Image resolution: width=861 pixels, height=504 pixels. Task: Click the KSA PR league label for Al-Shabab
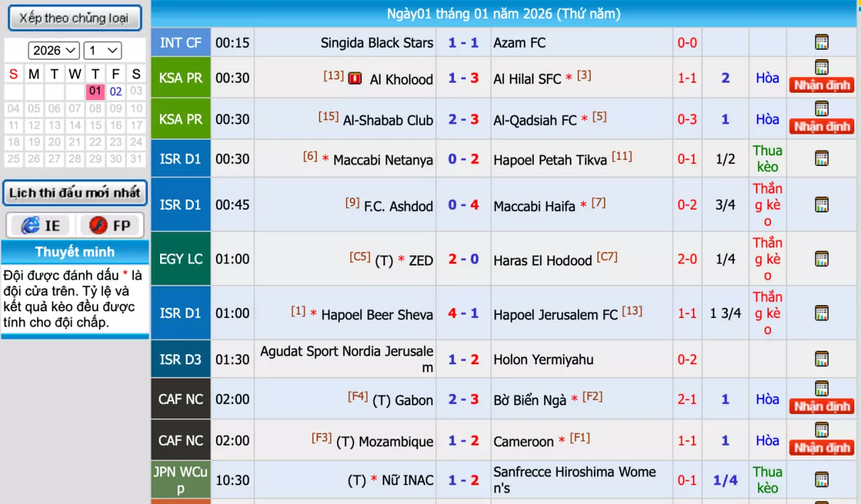pos(180,119)
